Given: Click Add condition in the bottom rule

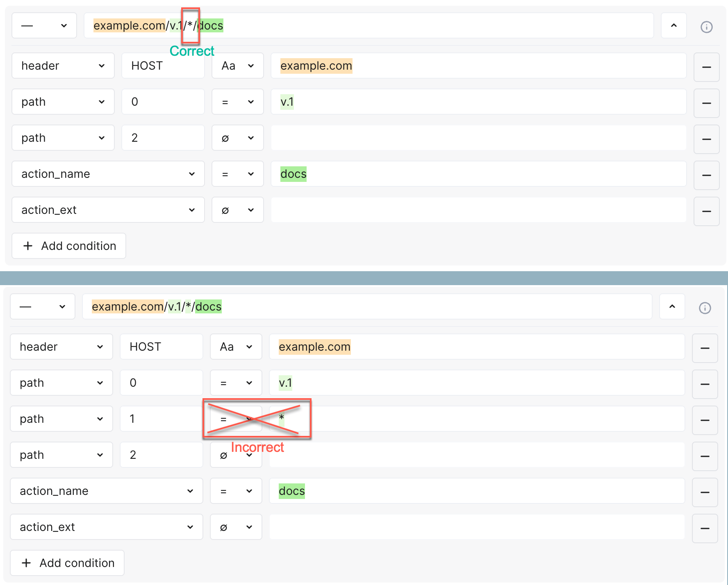Looking at the screenshot, I should click(67, 563).
